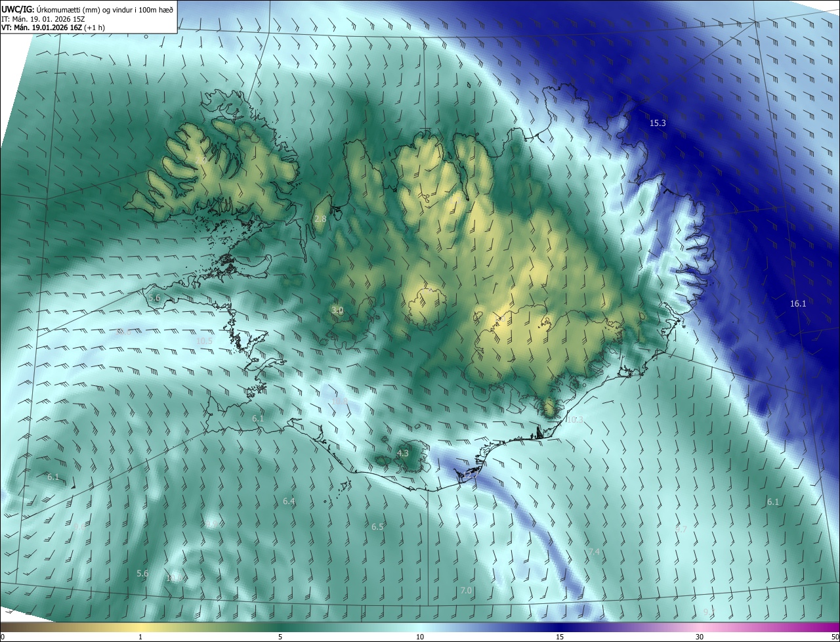Click the 16.1 value label on the map
Screen dimensions: 840x642
tap(798, 303)
